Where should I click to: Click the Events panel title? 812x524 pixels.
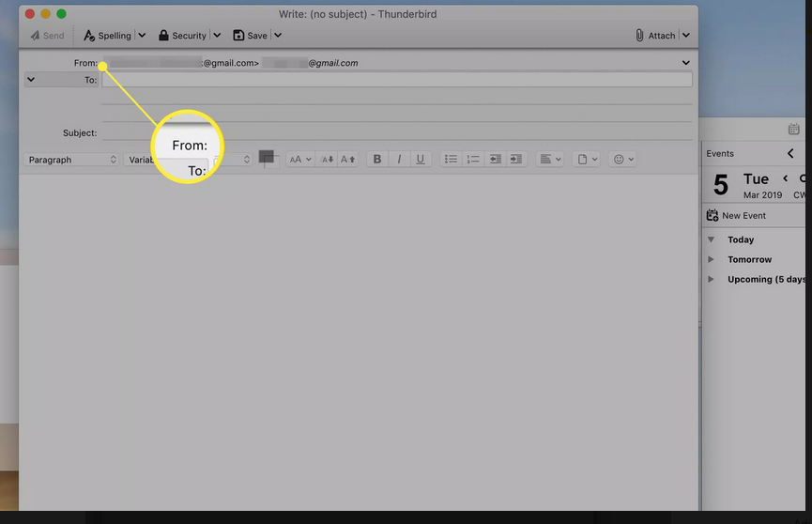tap(720, 153)
